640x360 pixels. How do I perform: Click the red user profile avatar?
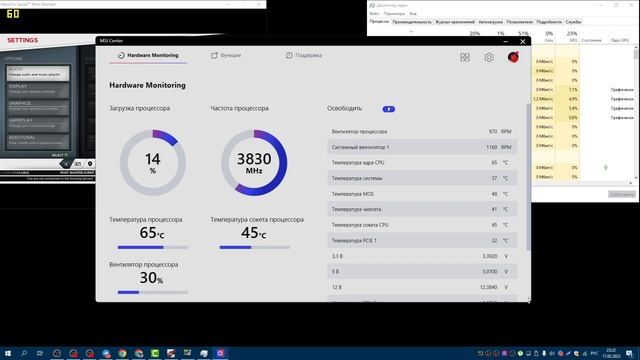[x=513, y=57]
